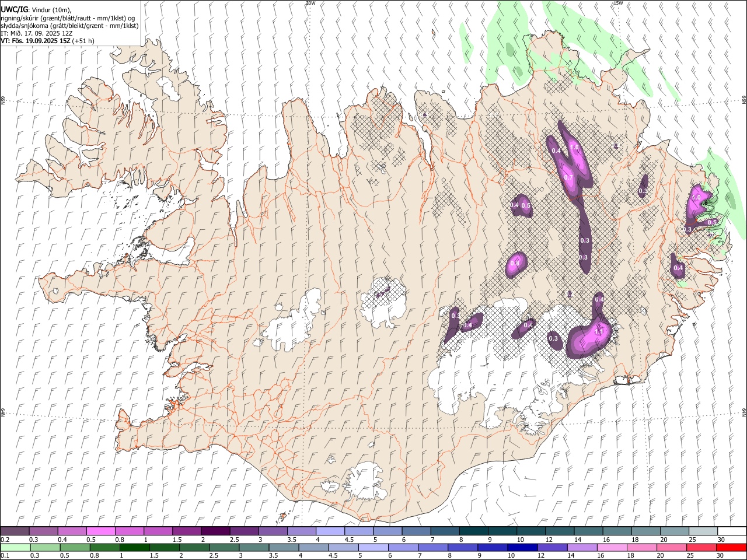Viewport: 747px width, 560px height.
Task: Pick the pale grey 25–30 snow swatch
Action: point(703,531)
